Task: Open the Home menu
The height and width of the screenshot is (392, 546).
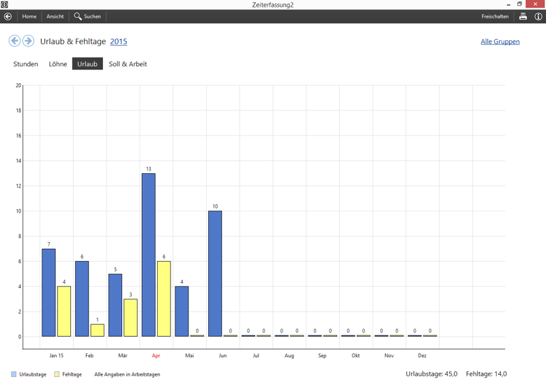Action: point(29,16)
